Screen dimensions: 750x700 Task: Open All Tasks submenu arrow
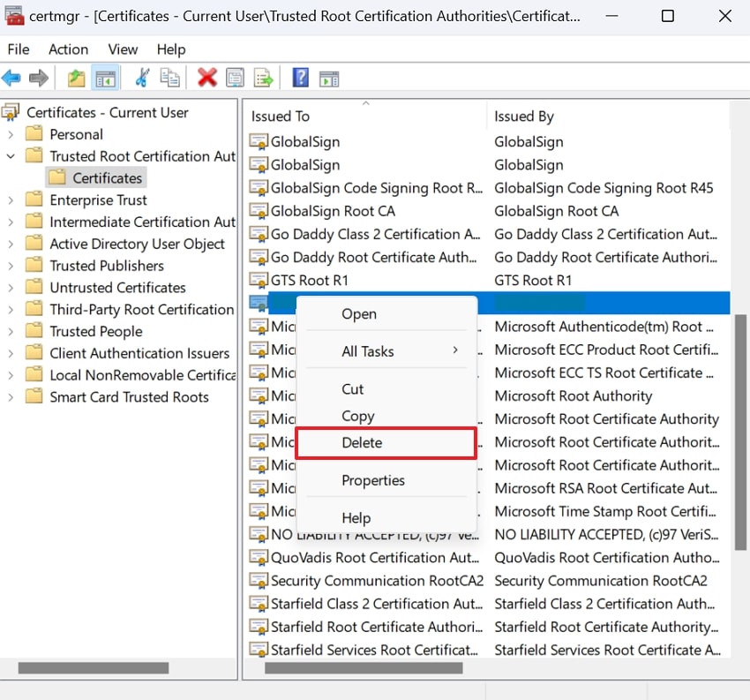(455, 350)
